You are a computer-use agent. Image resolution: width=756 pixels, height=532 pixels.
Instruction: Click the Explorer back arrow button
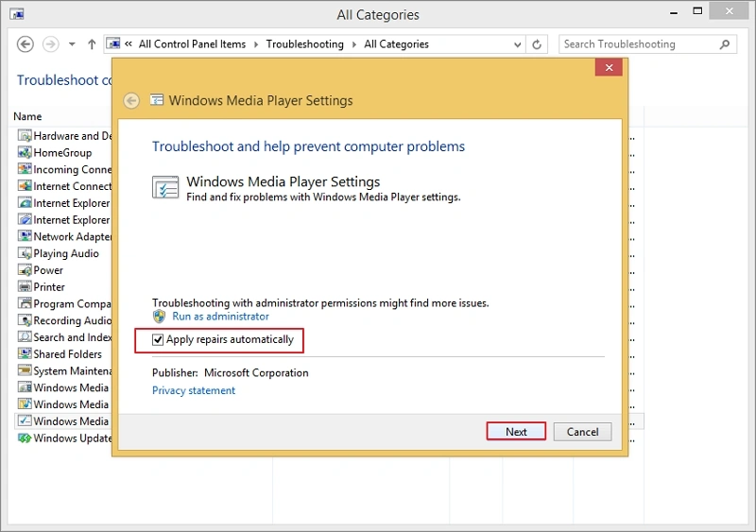[26, 44]
